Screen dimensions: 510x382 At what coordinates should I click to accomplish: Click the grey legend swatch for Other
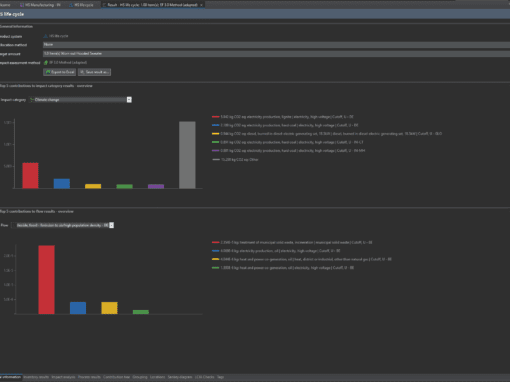[x=215, y=159]
